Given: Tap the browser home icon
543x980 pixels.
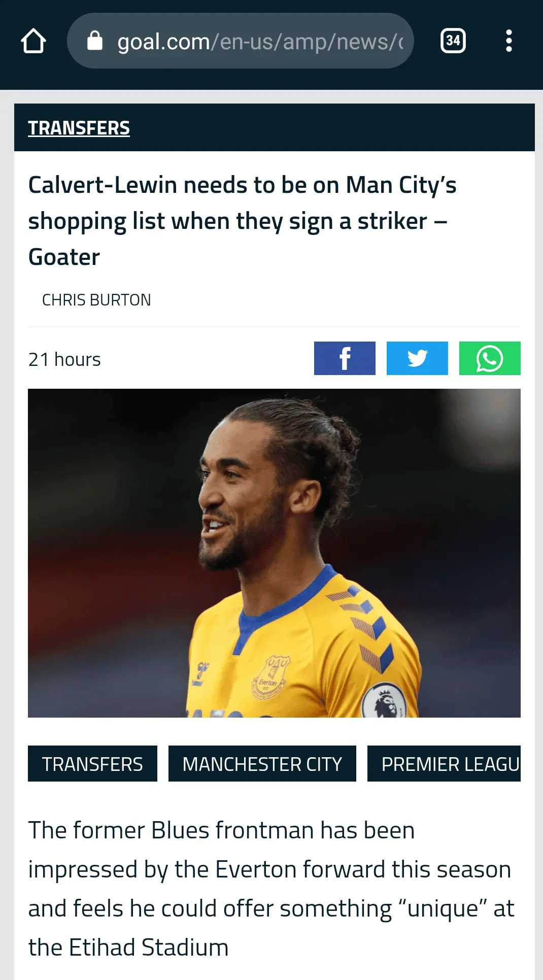Looking at the screenshot, I should (33, 41).
